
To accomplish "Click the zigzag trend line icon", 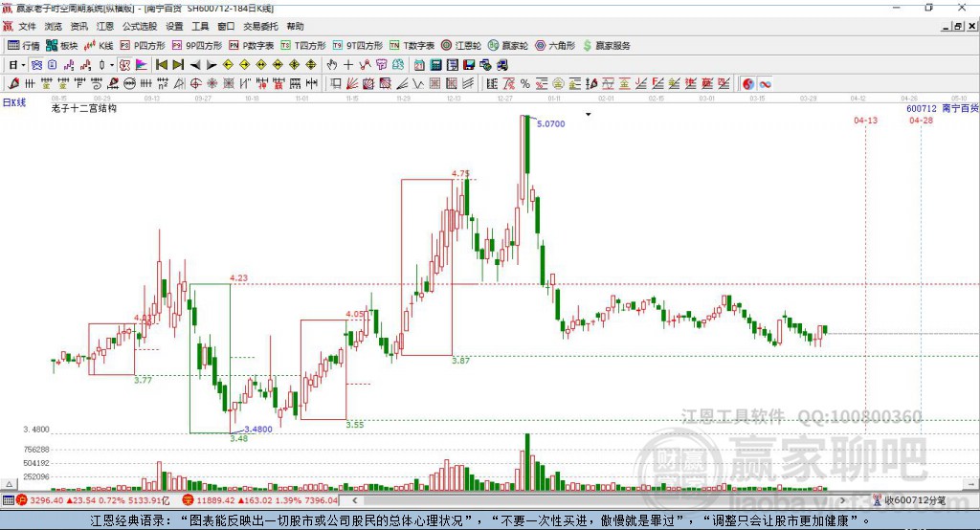I will [365, 65].
